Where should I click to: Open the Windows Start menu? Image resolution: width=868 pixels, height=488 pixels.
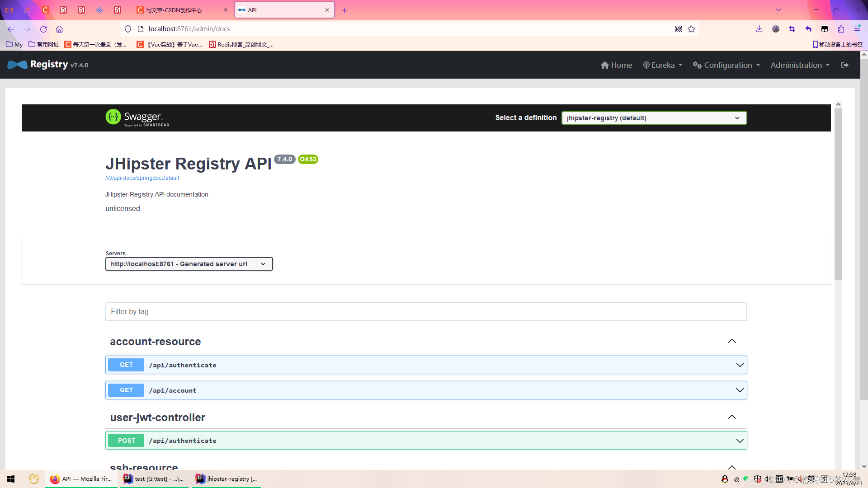(11, 479)
